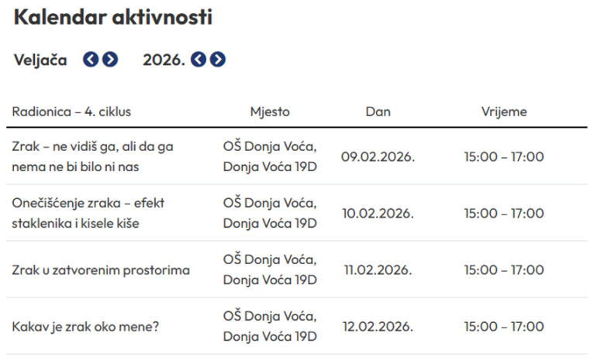Screen dimensions: 597x364
Task: Click previous year arrow beside 2026.
Action: [198, 60]
